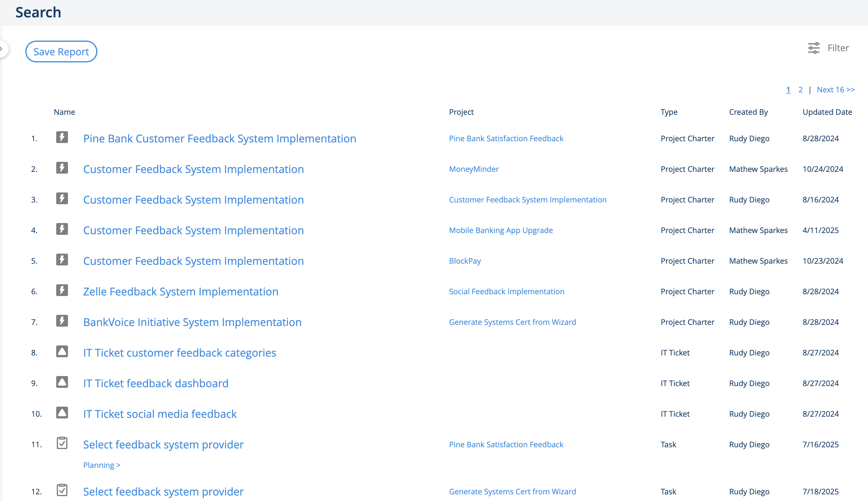
Task: Click IT Ticket type in row 8
Action: coord(675,353)
